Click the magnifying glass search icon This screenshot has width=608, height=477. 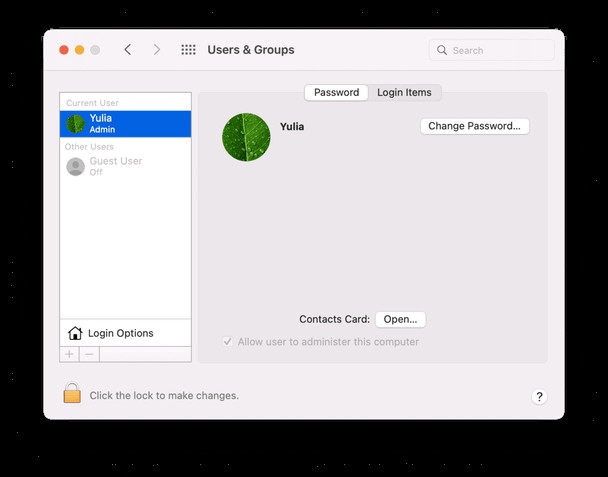coord(442,50)
